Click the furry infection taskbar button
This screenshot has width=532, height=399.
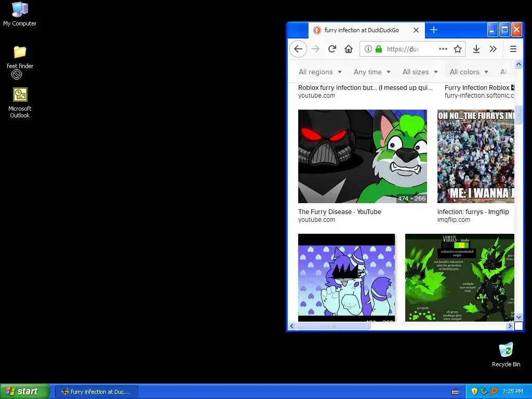(96, 392)
